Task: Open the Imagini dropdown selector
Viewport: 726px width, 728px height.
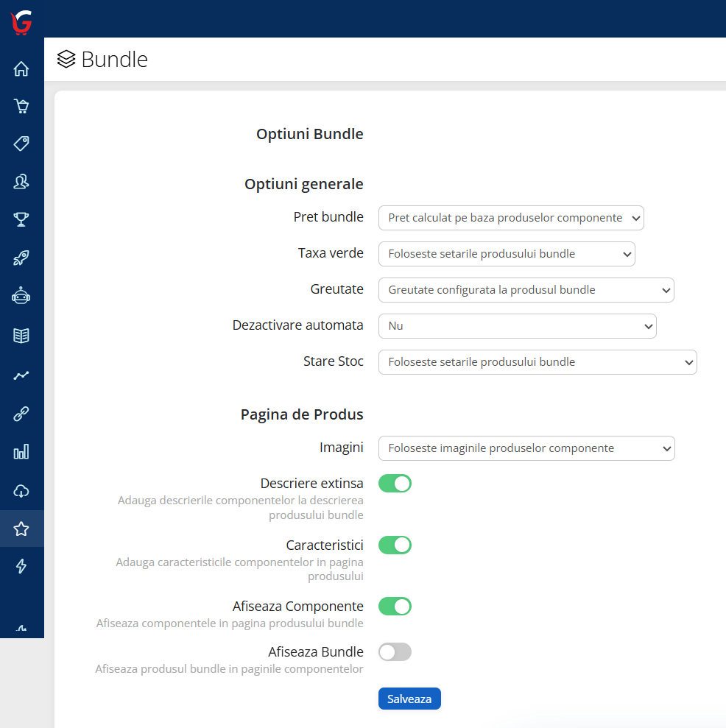Action: [x=526, y=448]
